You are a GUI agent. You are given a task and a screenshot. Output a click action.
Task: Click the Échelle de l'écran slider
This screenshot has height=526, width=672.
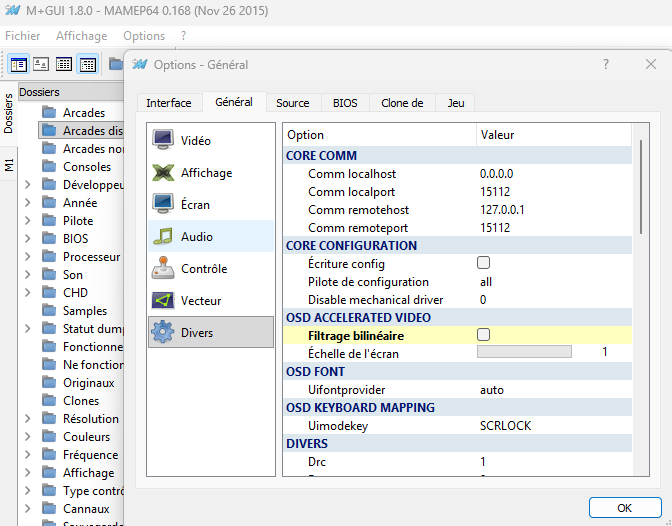point(524,352)
